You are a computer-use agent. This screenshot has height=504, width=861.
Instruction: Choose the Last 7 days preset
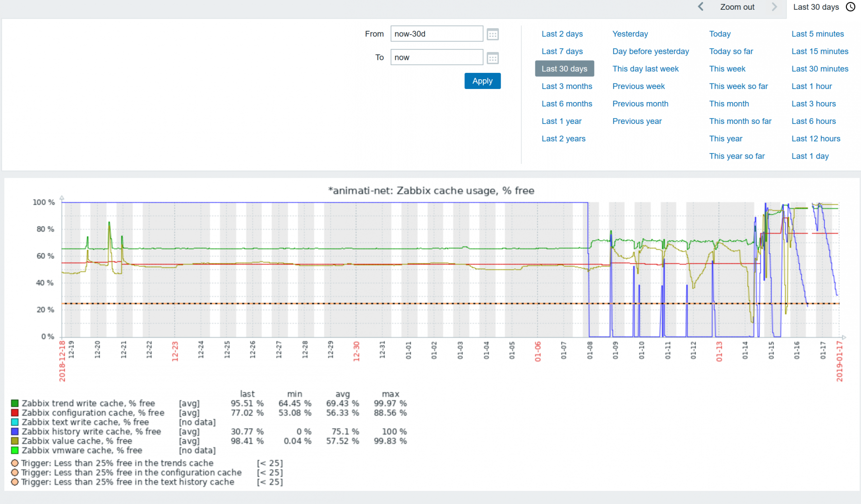click(562, 52)
